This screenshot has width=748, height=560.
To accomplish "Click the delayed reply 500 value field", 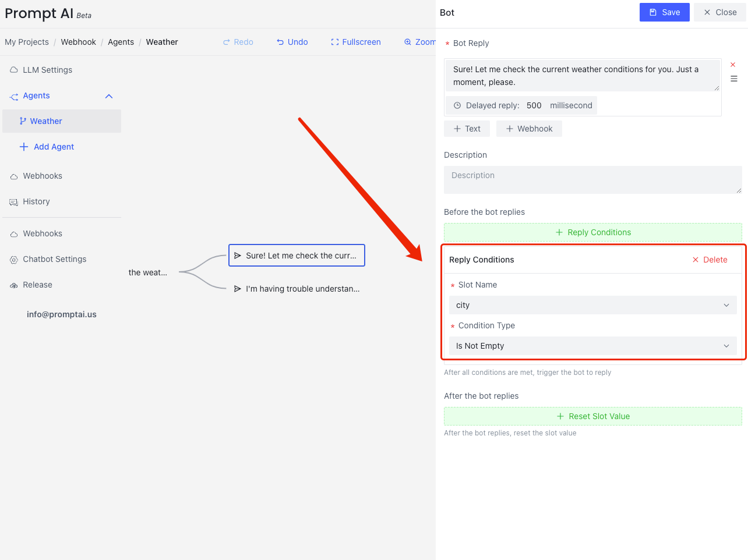I will [534, 105].
